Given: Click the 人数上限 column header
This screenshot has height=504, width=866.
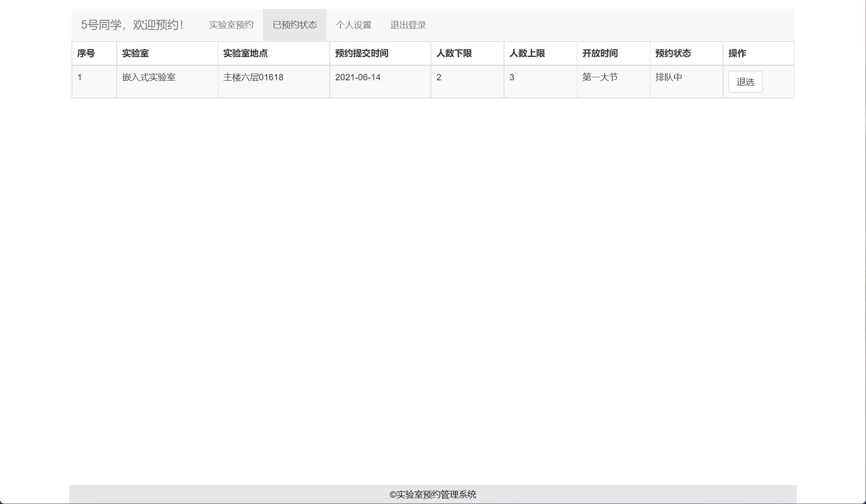Looking at the screenshot, I should [527, 53].
